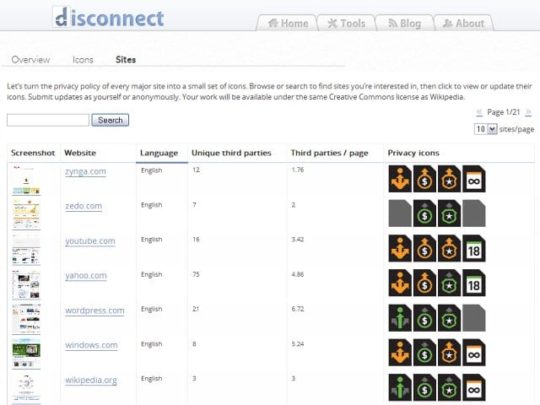This screenshot has height=405, width=540.
Task: Go to the previous page arrow
Action: point(479,112)
